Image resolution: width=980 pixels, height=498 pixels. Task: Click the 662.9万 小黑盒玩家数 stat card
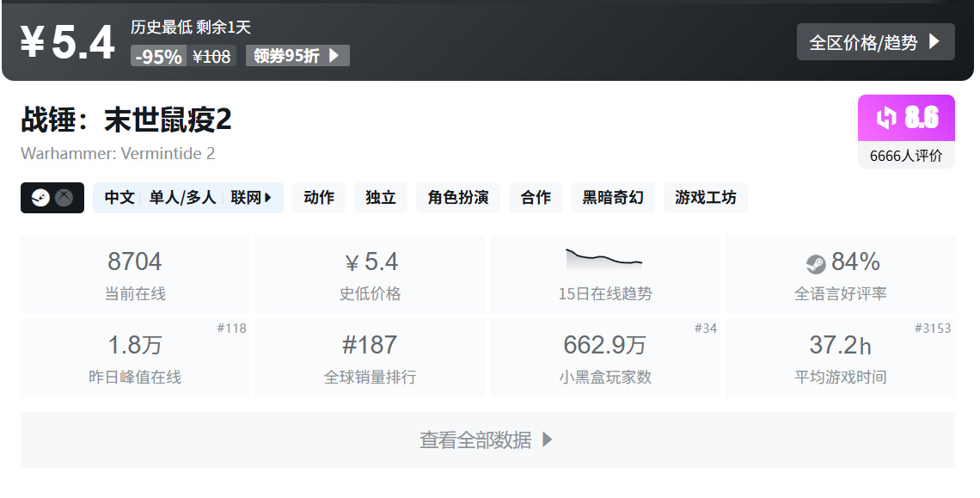(605, 358)
